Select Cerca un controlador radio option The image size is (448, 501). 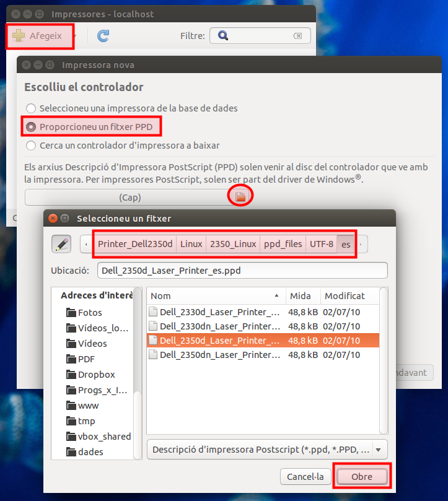coord(31,146)
